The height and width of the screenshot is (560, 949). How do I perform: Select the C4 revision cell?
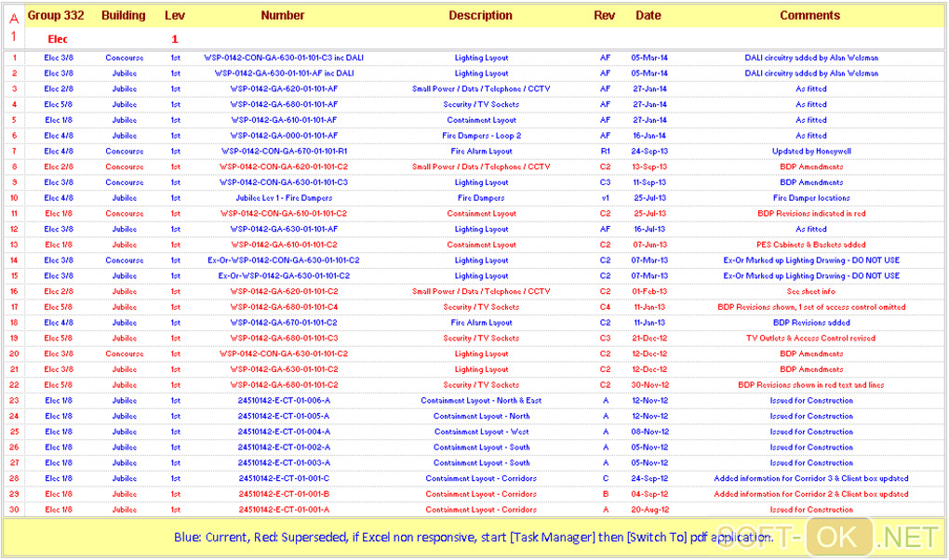coord(606,307)
